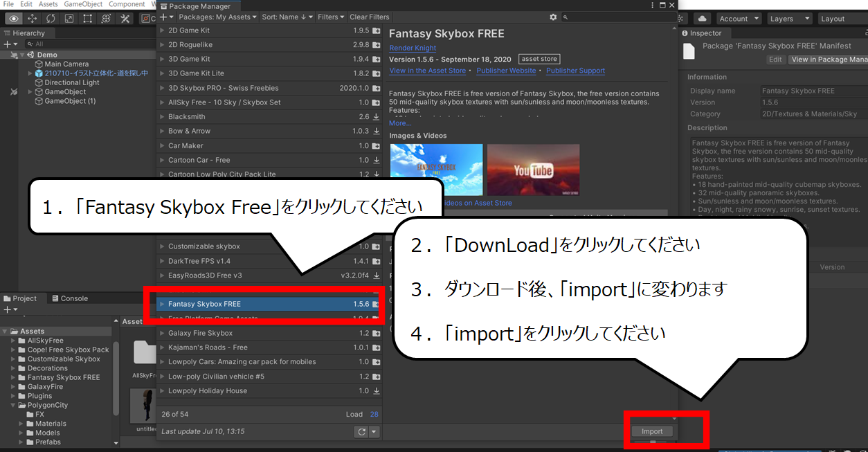Activate the Rotate tool

click(51, 19)
